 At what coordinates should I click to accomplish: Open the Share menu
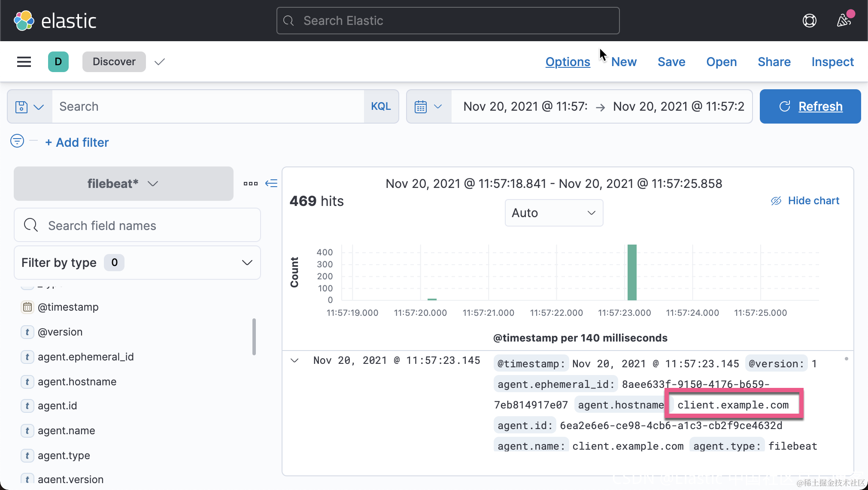pos(774,62)
